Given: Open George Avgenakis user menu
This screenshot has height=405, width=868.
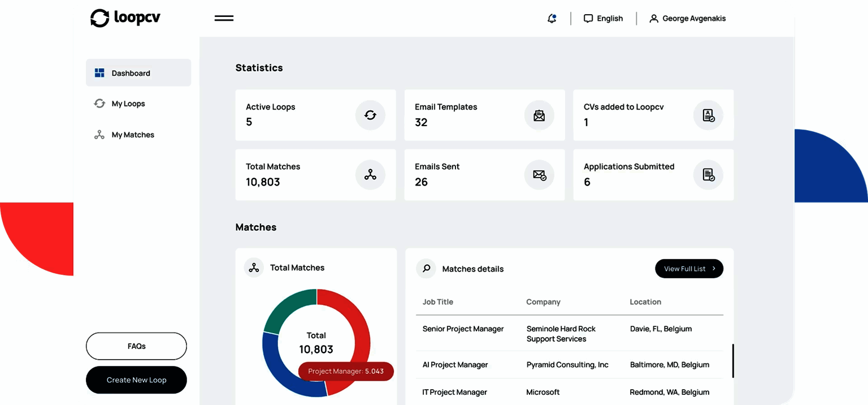Looking at the screenshot, I should point(687,19).
